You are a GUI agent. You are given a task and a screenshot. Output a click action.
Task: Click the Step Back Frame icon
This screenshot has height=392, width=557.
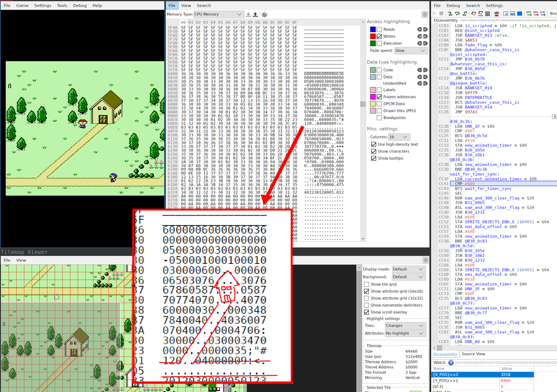click(x=487, y=13)
